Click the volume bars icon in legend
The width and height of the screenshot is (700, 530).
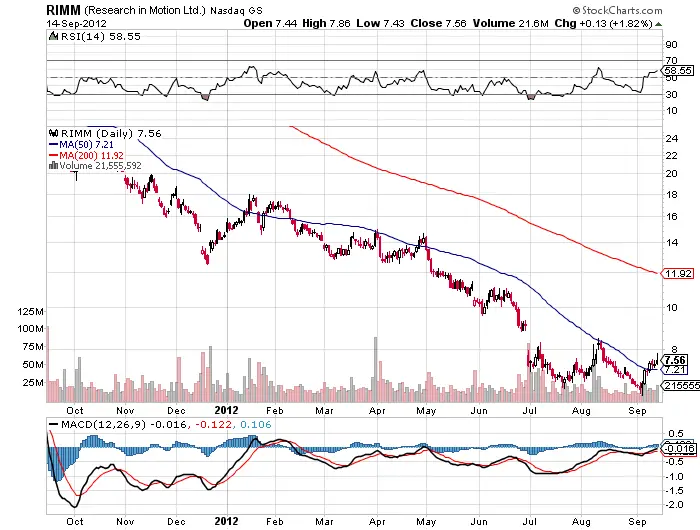coord(53,165)
